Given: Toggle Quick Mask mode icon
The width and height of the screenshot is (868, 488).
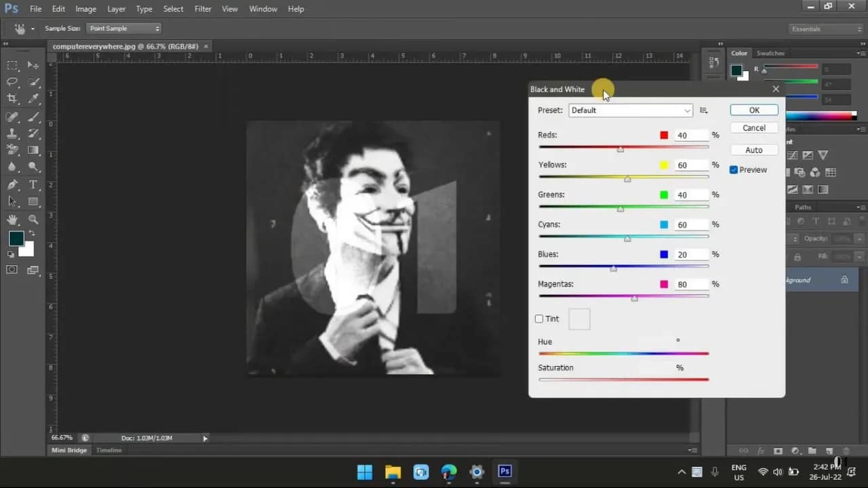Looking at the screenshot, I should click(x=12, y=270).
